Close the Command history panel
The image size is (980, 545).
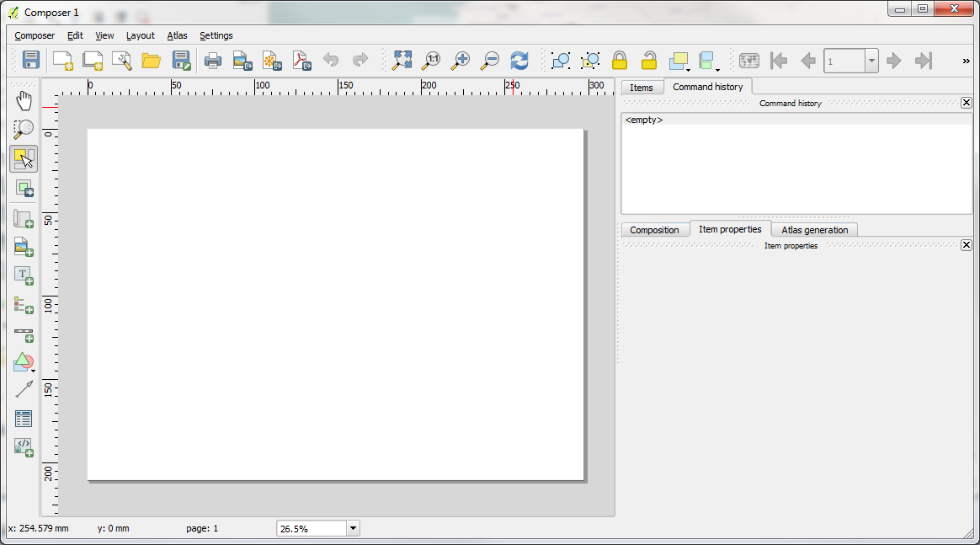[x=966, y=103]
